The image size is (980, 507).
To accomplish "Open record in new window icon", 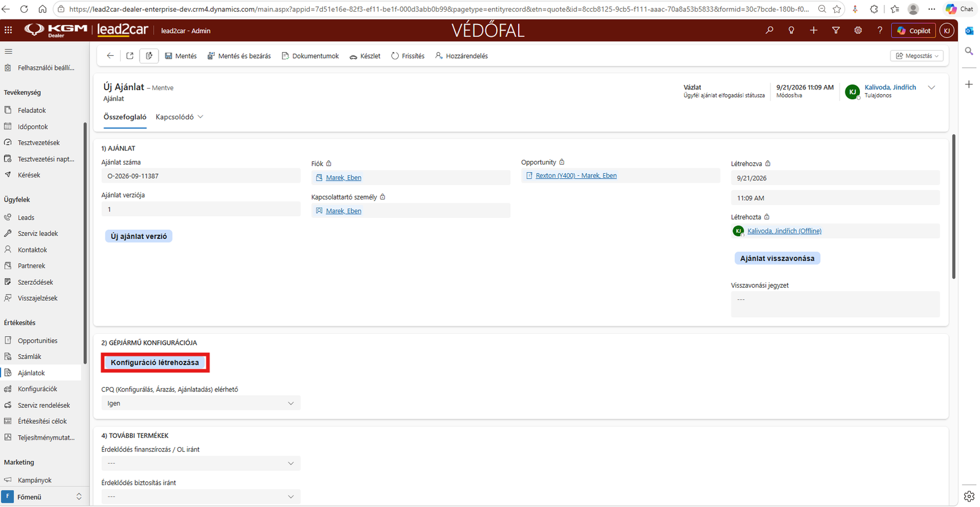I will pos(130,56).
